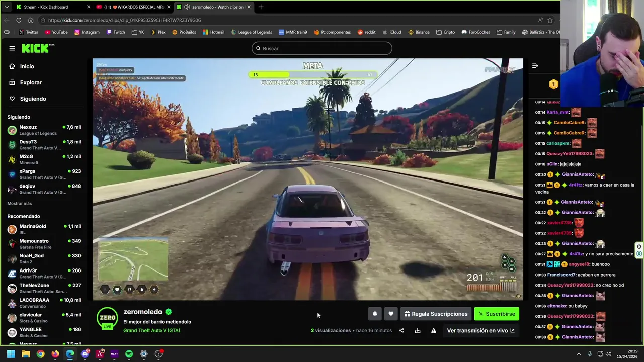Open Siguiendo in sidebar
The height and width of the screenshot is (362, 644).
pyautogui.click(x=28, y=99)
